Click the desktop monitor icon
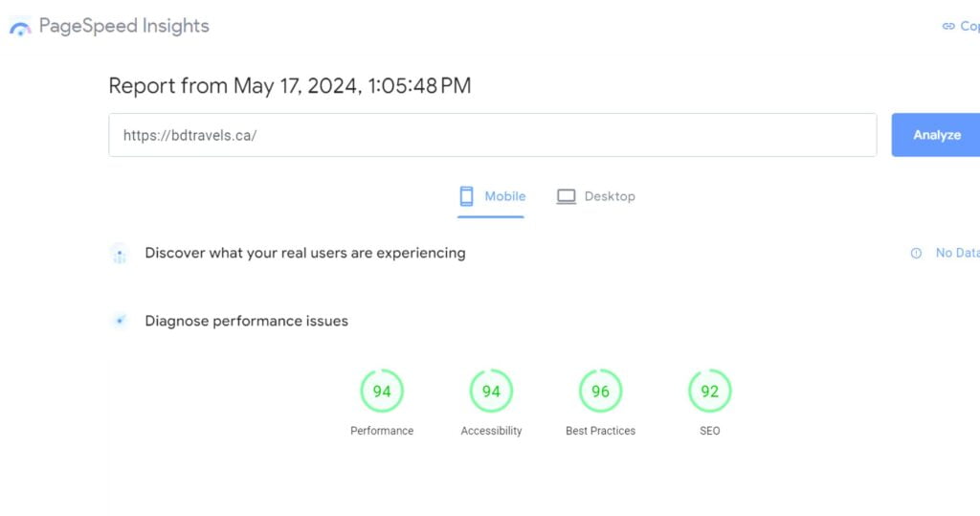Image resolution: width=980 pixels, height=516 pixels. (x=567, y=196)
